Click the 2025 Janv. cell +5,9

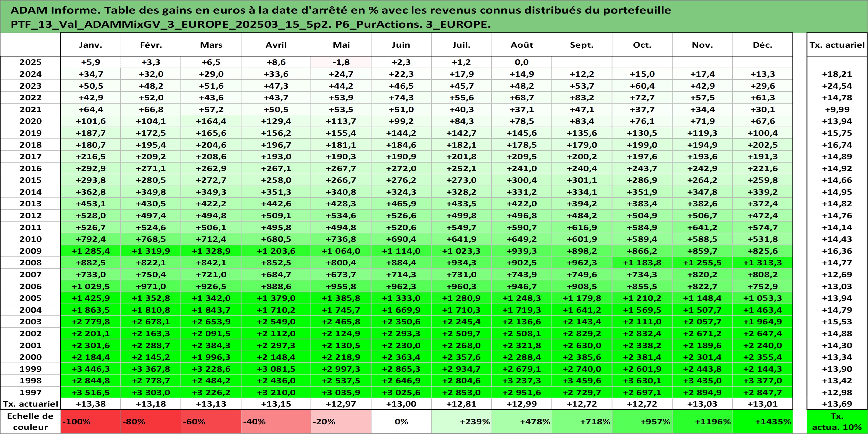pos(91,62)
